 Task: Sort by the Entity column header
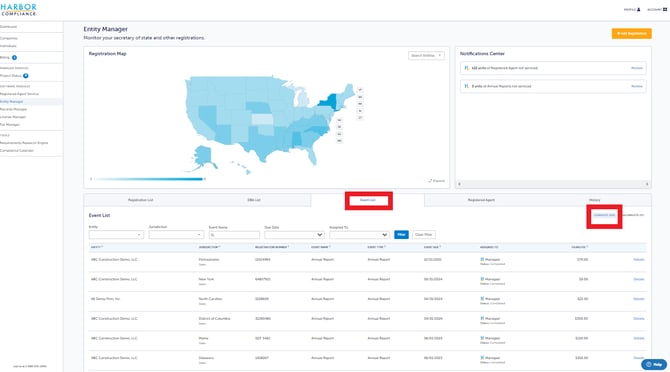97,247
